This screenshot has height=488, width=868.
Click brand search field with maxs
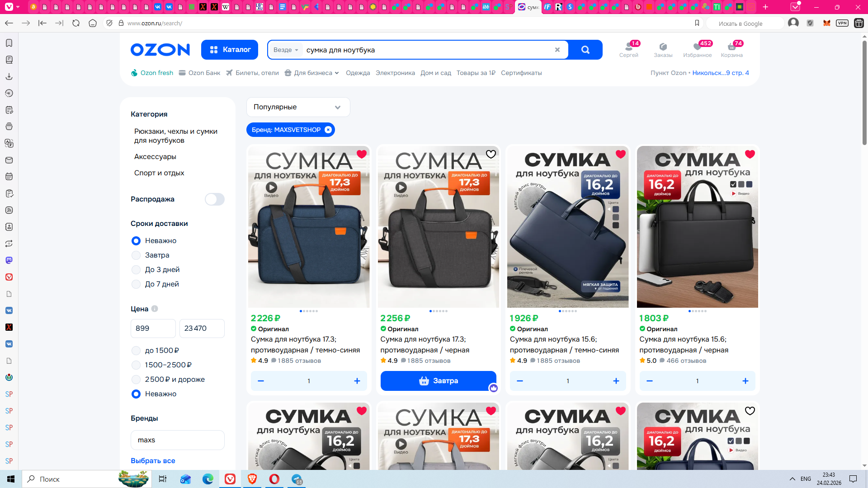click(x=177, y=440)
